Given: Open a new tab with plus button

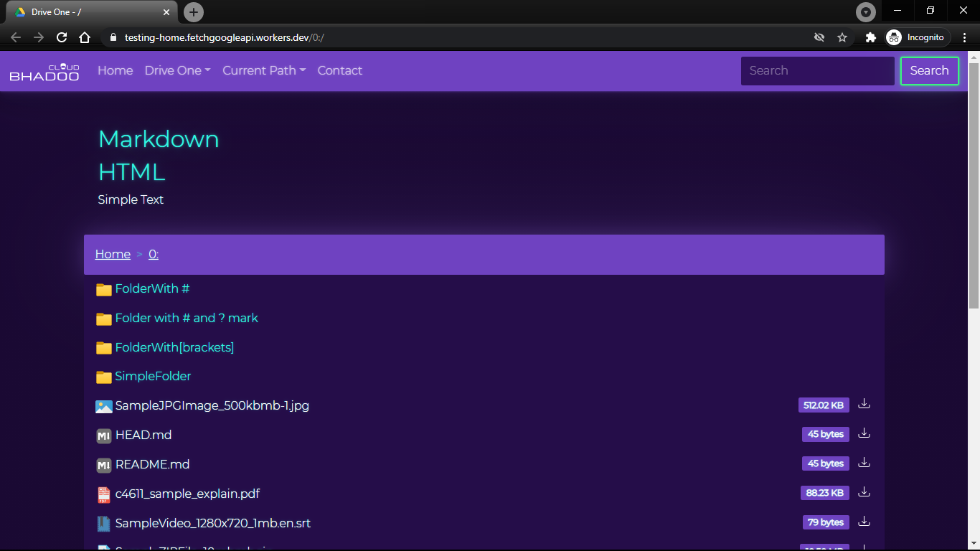Looking at the screenshot, I should (194, 12).
